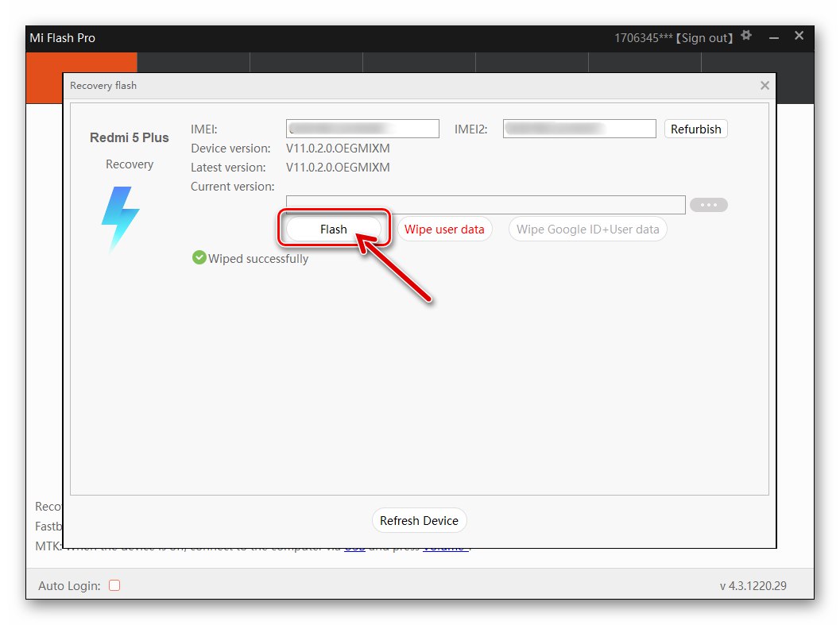Click the Refresh Device button
Image resolution: width=840 pixels, height=625 pixels.
pyautogui.click(x=419, y=520)
